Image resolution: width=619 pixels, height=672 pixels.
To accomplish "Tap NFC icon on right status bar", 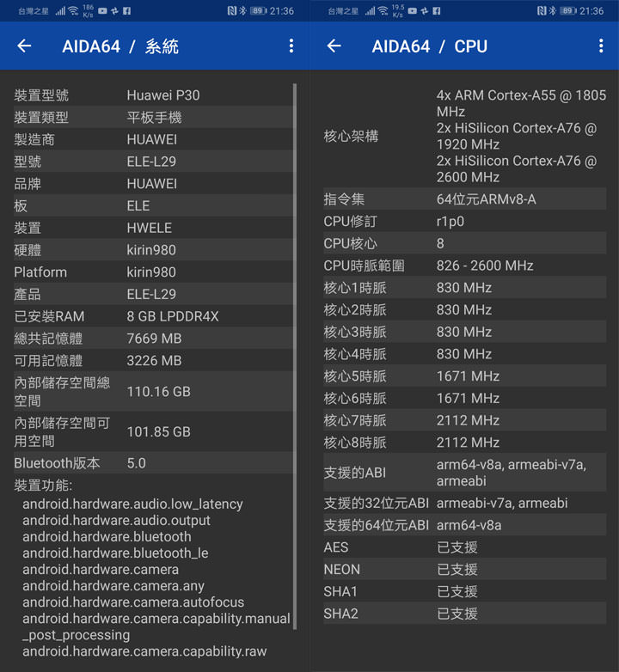I will [542, 10].
